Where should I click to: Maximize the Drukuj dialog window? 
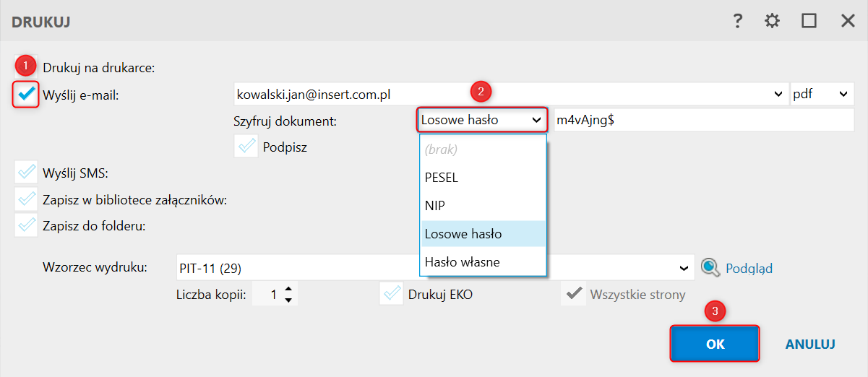809,21
